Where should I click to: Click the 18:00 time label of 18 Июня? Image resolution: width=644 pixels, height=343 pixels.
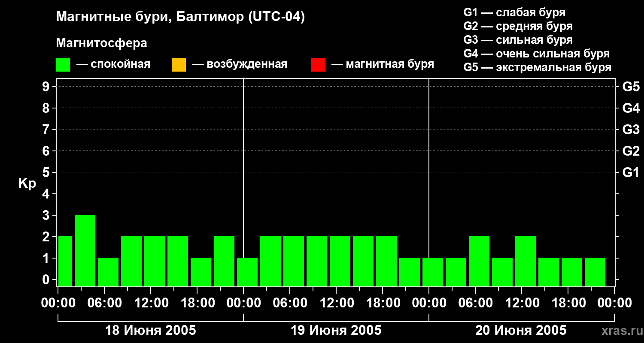pyautogui.click(x=197, y=303)
